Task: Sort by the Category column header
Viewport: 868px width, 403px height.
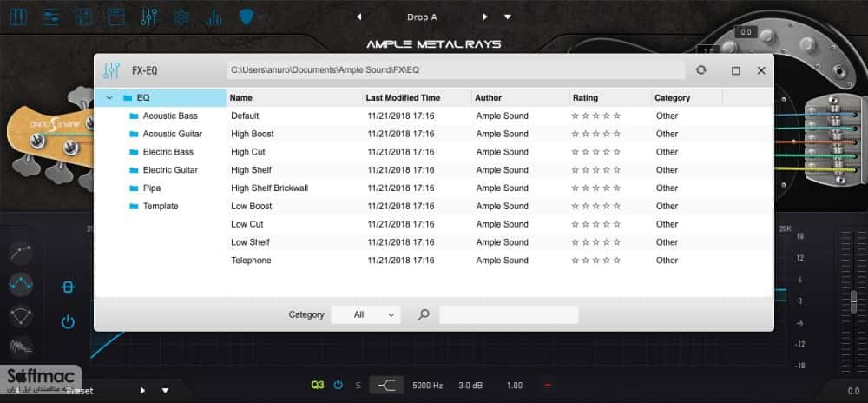Action: click(x=687, y=98)
